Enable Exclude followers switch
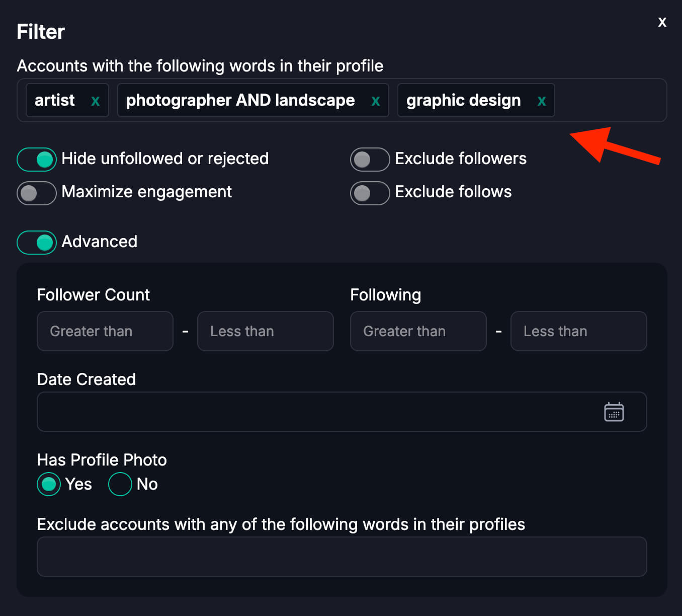The image size is (682, 616). click(x=370, y=160)
